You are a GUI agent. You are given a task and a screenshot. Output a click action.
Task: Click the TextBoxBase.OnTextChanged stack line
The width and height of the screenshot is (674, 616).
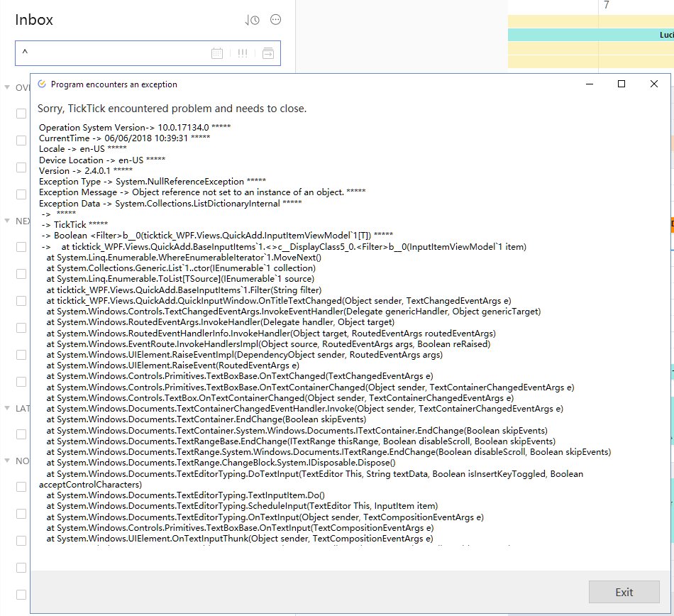pyautogui.click(x=240, y=376)
